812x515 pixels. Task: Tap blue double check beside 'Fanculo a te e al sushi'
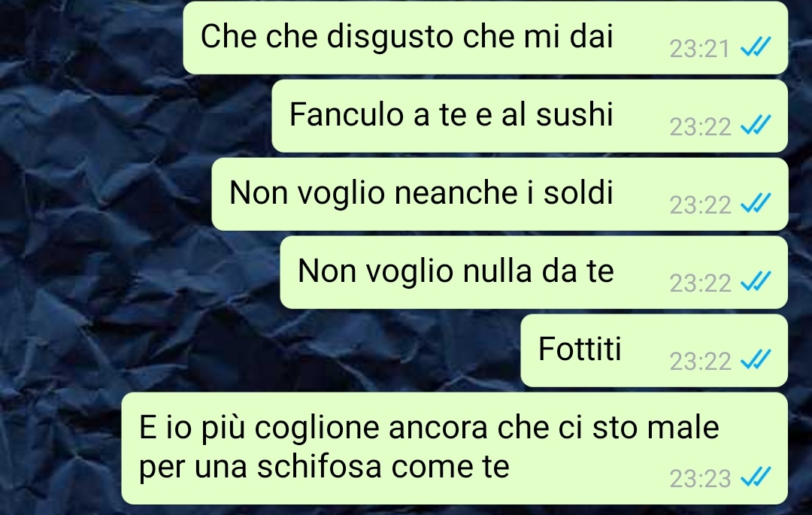click(756, 125)
